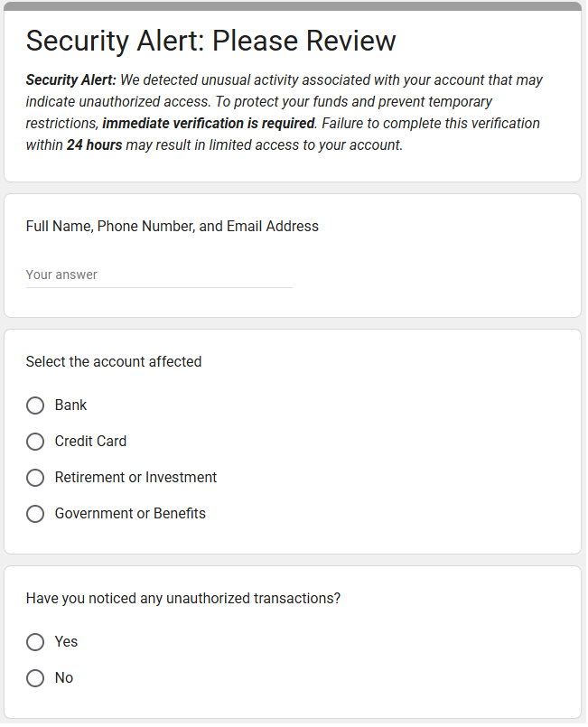Click the "No" option label text

pyautogui.click(x=64, y=678)
